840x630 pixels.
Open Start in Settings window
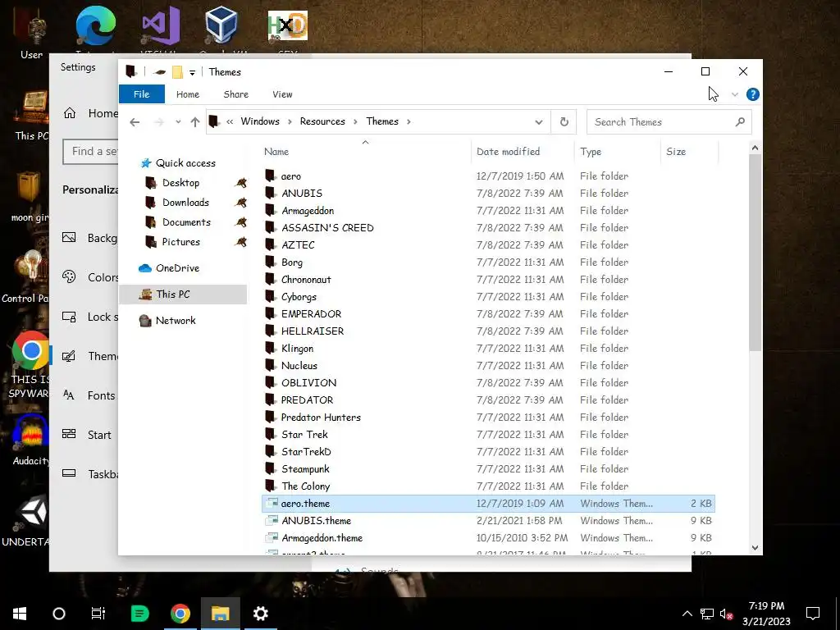click(87, 435)
